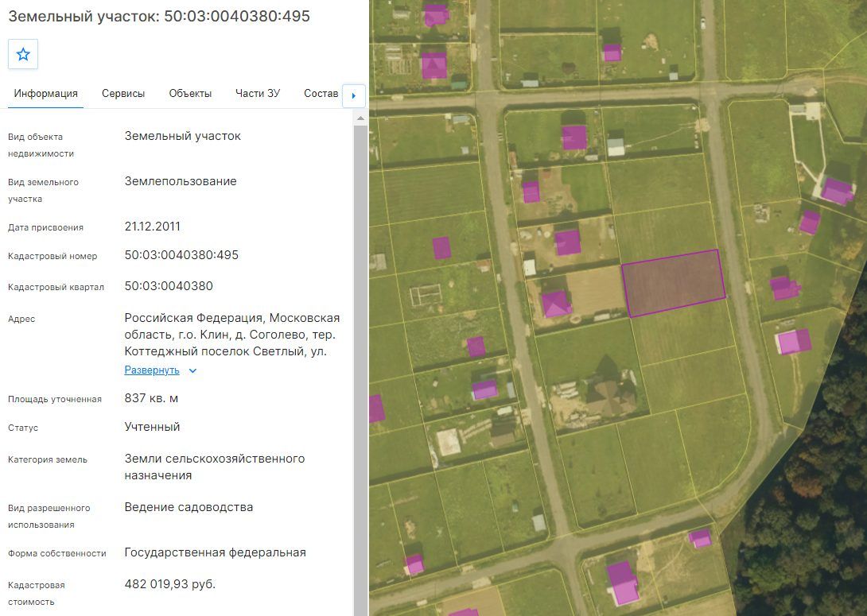Expand address using the chevron beside Развернуть
This screenshot has width=867, height=616.
click(192, 370)
